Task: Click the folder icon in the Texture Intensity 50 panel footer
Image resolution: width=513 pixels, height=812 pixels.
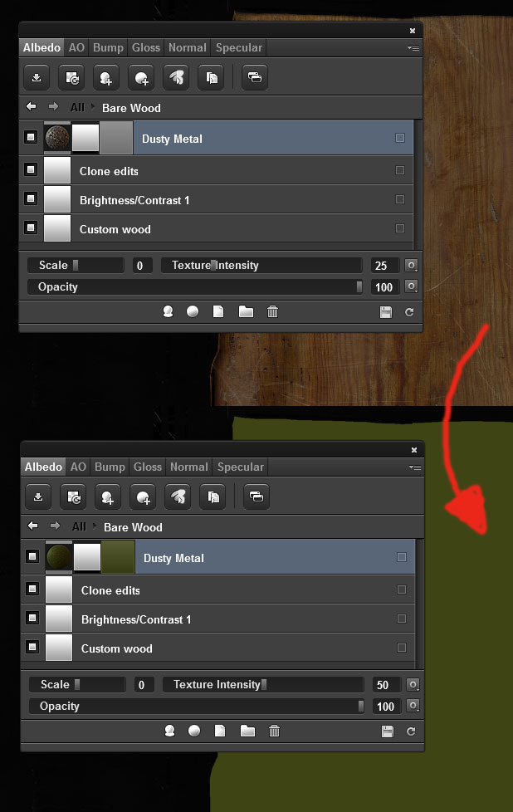Action: tap(247, 731)
